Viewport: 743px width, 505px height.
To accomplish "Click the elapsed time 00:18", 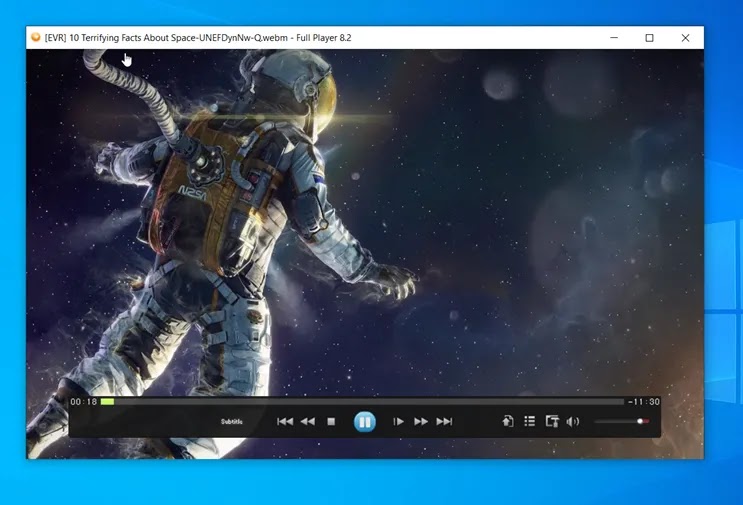I will coord(83,402).
